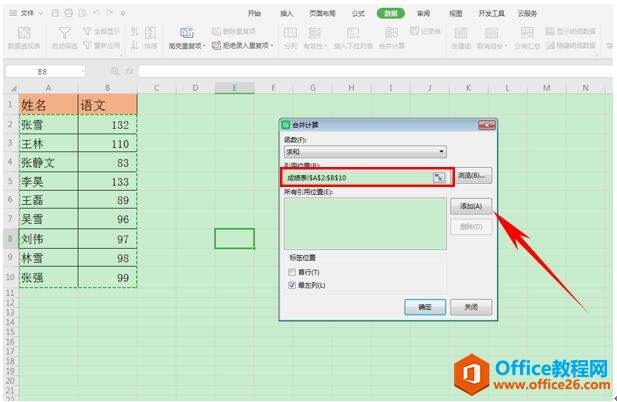Switch to the 视图 ribbon tab
The width and height of the screenshot is (617, 402).
(456, 13)
